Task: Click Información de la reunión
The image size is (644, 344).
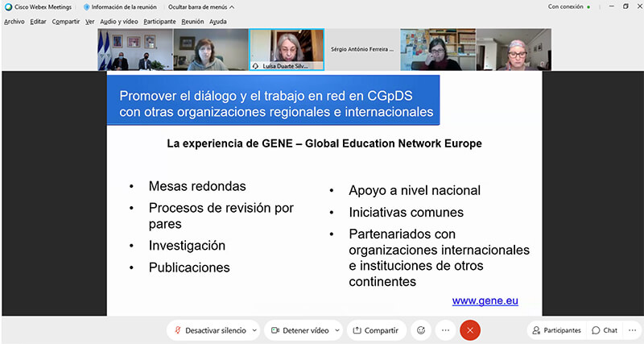Action: (x=120, y=7)
